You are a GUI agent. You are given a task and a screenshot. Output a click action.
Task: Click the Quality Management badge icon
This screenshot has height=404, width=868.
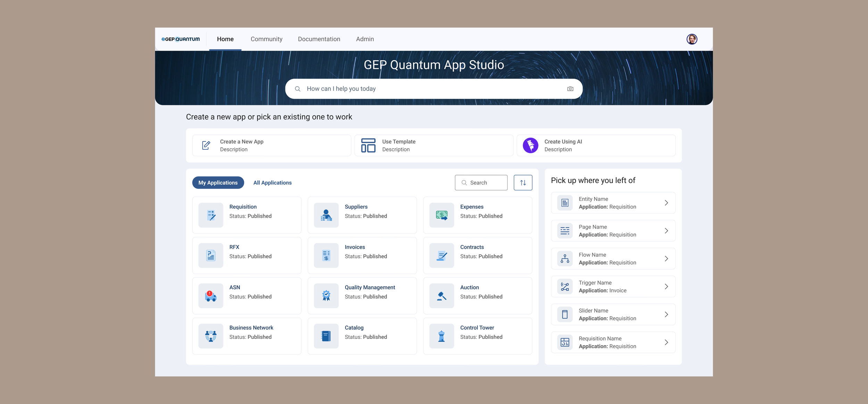pyautogui.click(x=326, y=296)
